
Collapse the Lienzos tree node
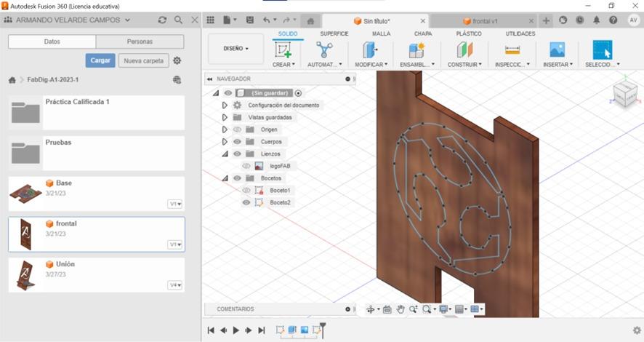point(225,154)
